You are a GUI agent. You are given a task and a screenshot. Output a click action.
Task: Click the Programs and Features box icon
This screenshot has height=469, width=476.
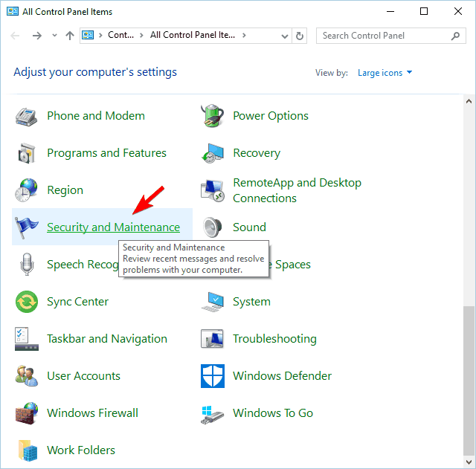pyautogui.click(x=27, y=153)
